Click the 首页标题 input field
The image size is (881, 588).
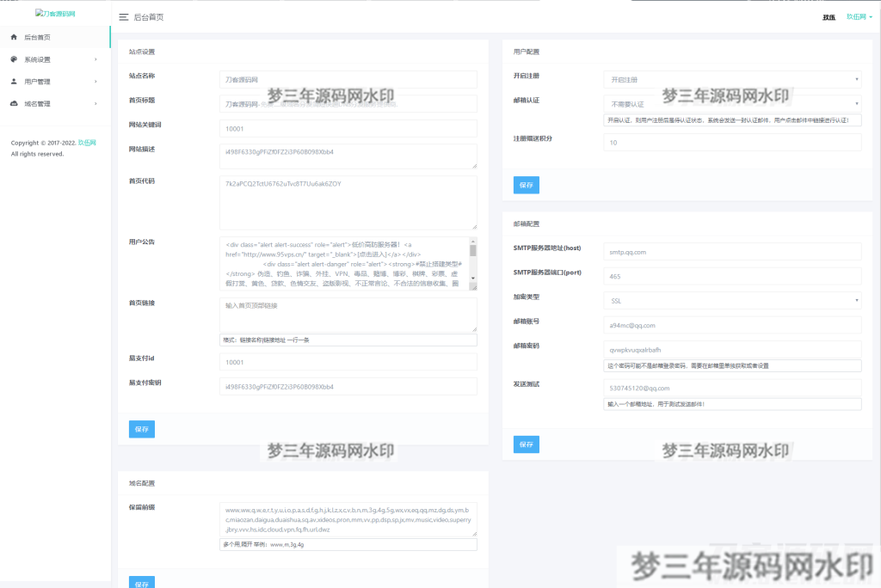pyautogui.click(x=348, y=104)
